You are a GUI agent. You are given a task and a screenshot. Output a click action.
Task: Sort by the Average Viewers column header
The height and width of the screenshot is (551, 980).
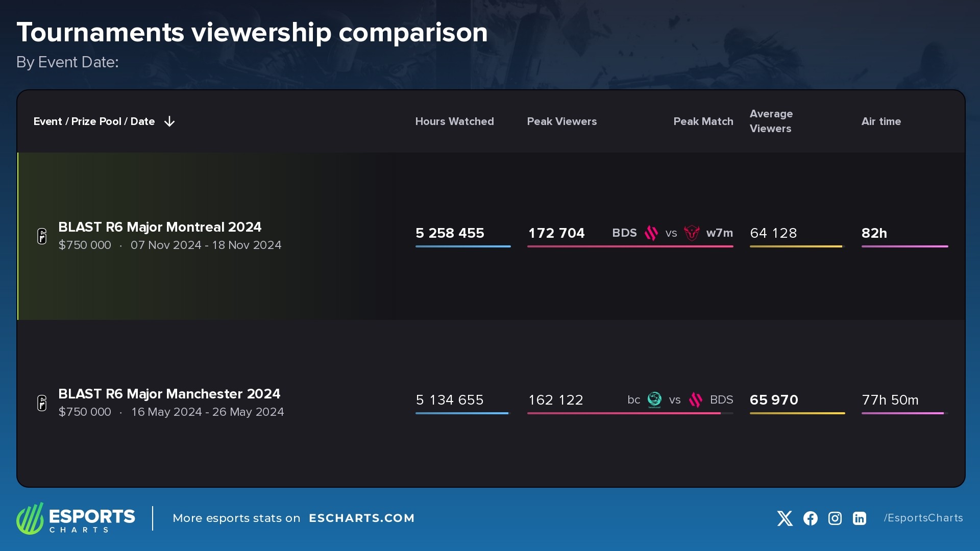(x=771, y=121)
